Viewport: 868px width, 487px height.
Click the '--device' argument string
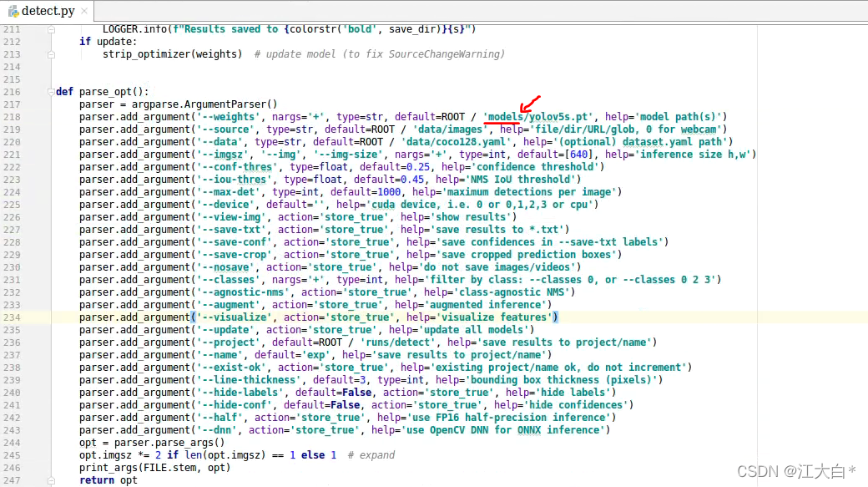[x=225, y=205]
